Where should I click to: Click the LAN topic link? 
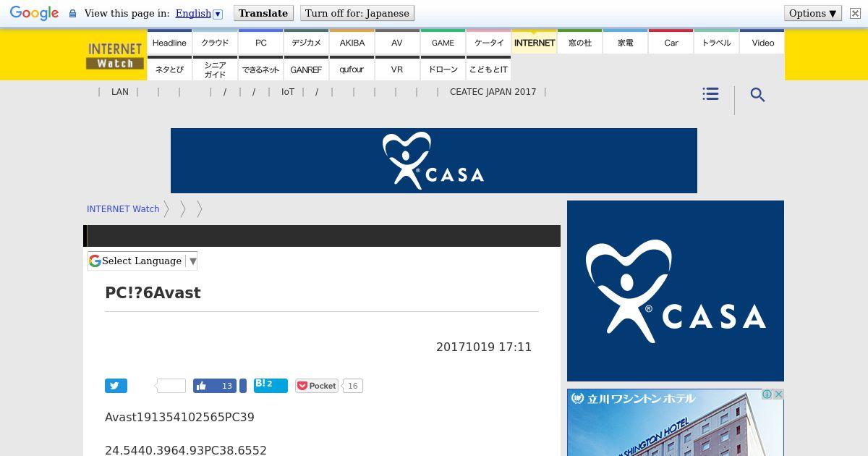point(120,92)
